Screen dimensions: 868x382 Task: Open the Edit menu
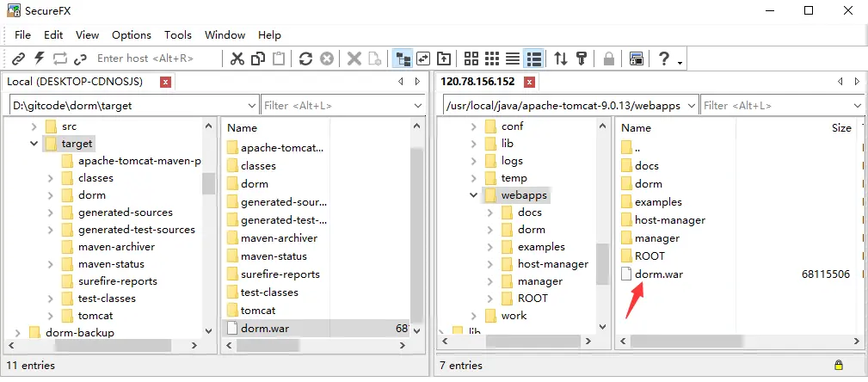point(53,35)
